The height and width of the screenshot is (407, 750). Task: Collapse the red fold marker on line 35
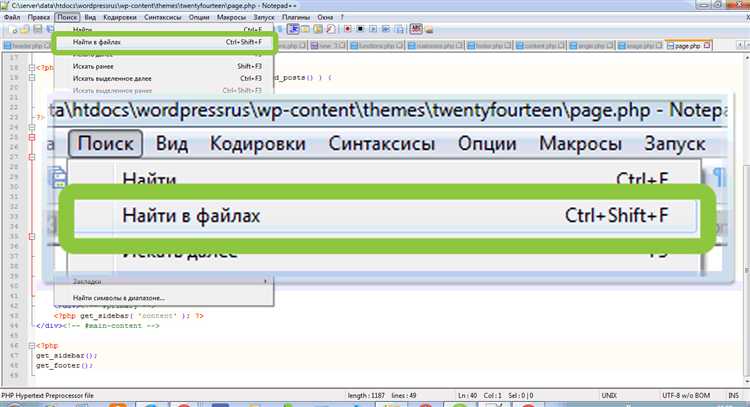pyautogui.click(x=32, y=236)
